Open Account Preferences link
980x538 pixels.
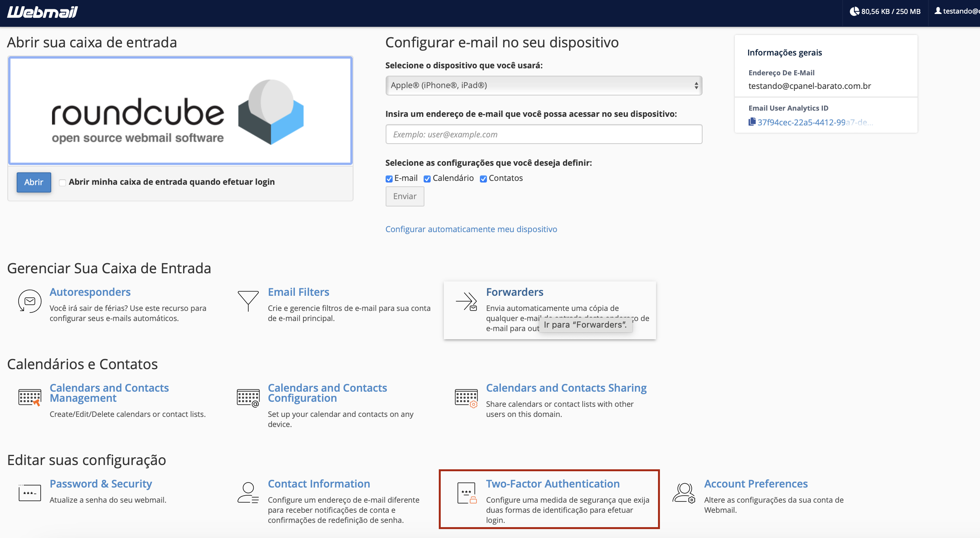pos(756,484)
